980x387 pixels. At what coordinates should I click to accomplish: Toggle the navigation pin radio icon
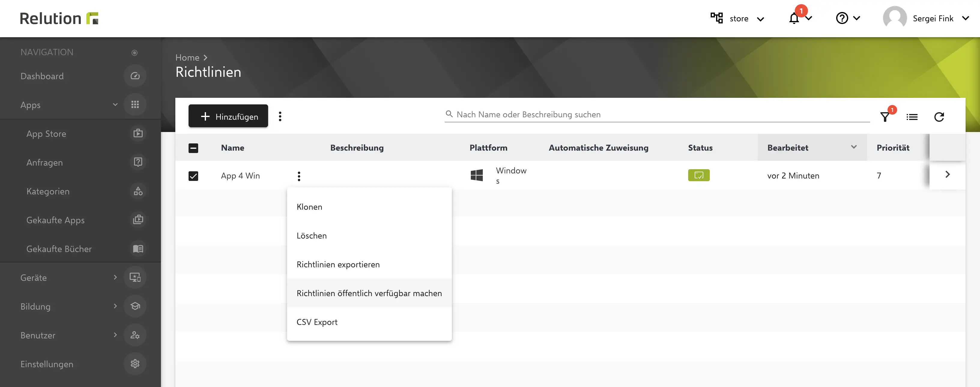click(x=134, y=52)
